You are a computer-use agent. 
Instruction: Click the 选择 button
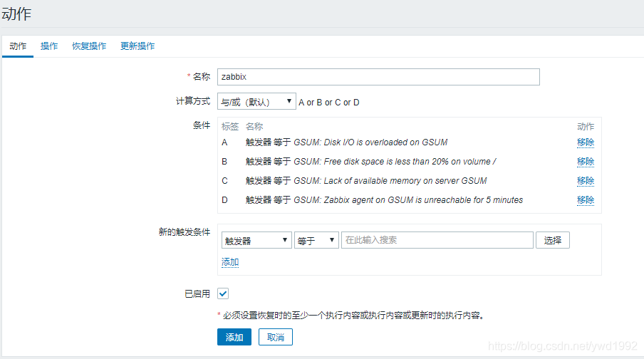tap(552, 240)
